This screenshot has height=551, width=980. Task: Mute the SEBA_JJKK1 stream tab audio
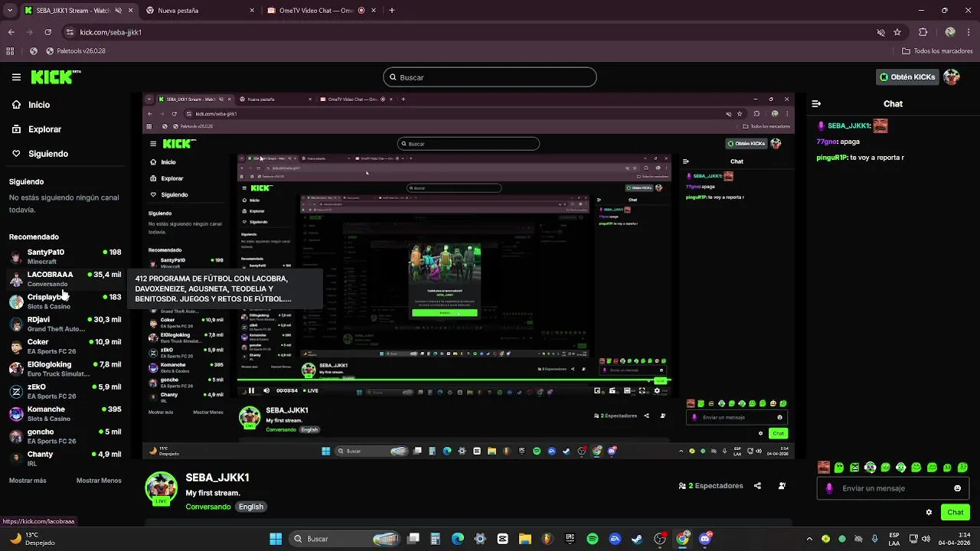(119, 11)
